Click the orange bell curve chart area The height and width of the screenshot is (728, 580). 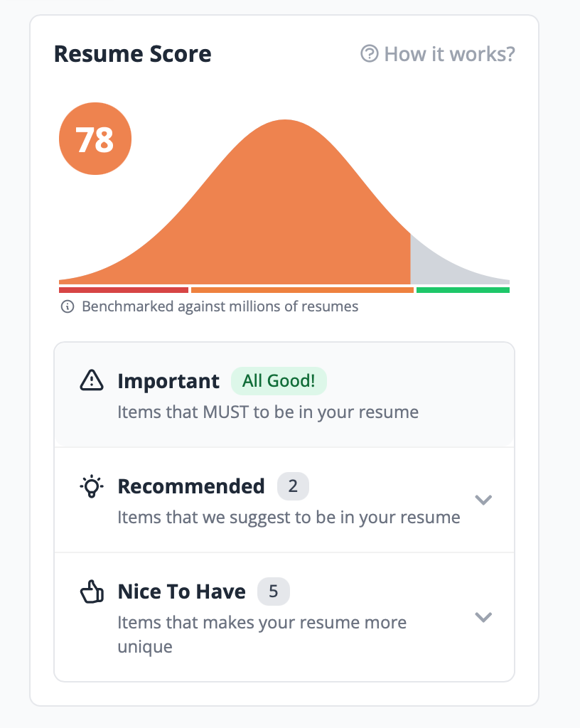click(284, 213)
